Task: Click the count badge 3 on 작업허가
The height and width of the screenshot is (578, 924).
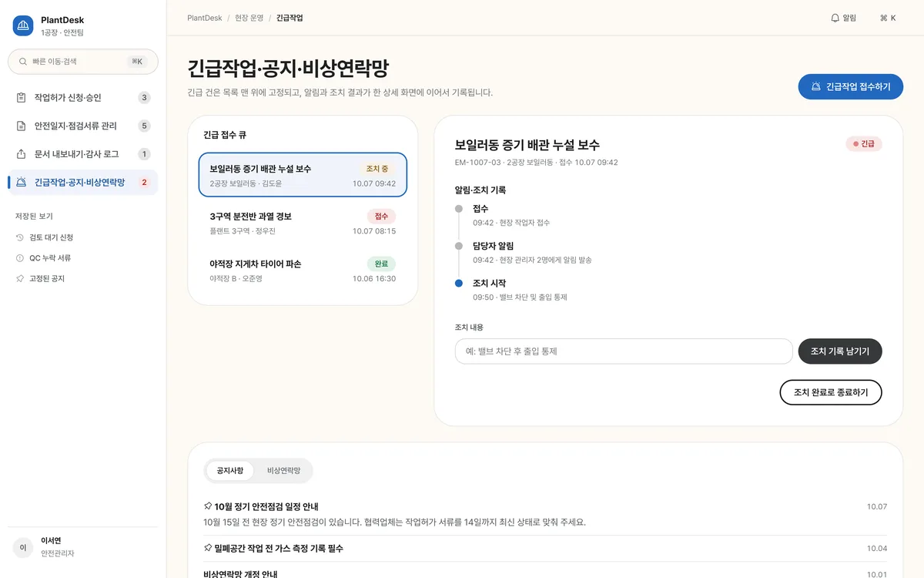Action: (145, 98)
